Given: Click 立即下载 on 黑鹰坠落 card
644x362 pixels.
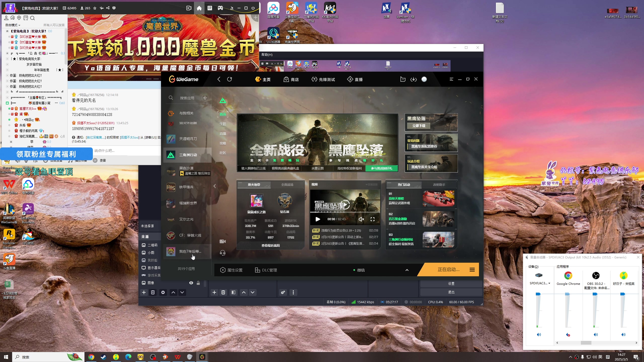Looking at the screenshot, I should (x=419, y=126).
